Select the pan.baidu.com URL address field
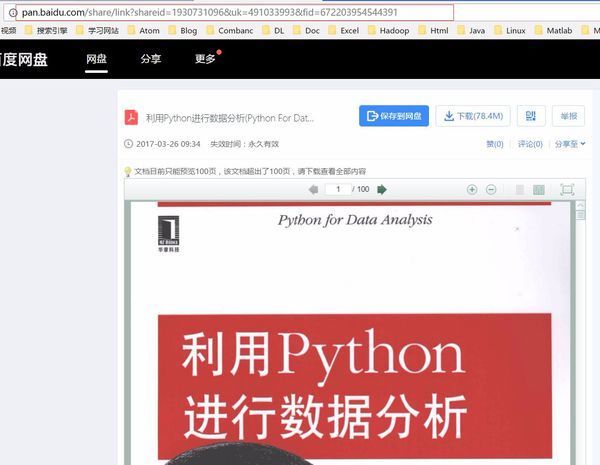The width and height of the screenshot is (600, 465). pyautogui.click(x=235, y=13)
